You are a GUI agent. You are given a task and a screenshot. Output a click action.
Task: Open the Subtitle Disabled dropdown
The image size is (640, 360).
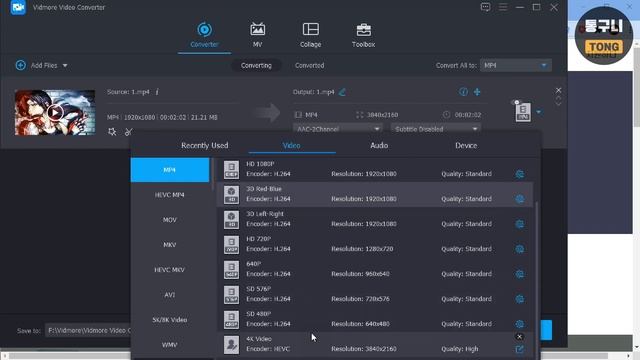436,129
